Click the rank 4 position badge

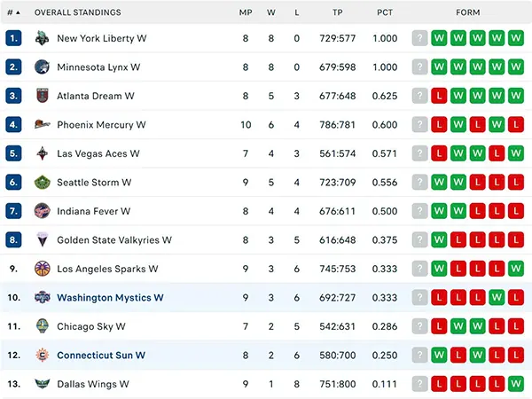[x=13, y=125]
